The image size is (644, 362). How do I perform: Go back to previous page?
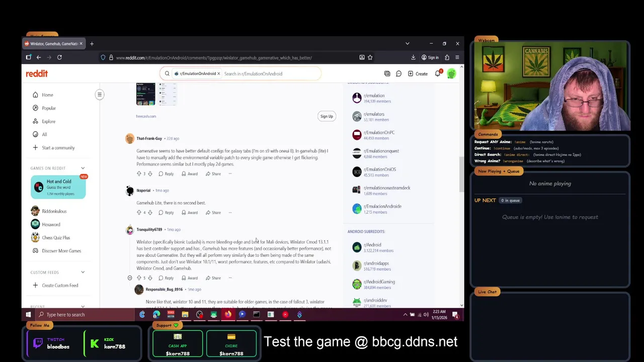point(39,57)
